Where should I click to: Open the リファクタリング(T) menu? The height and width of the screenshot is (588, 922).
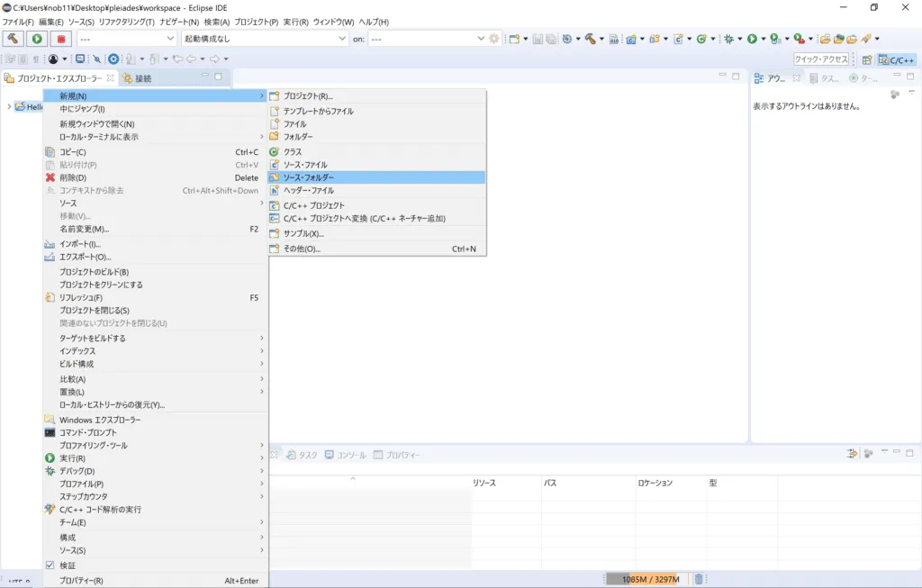click(x=126, y=22)
